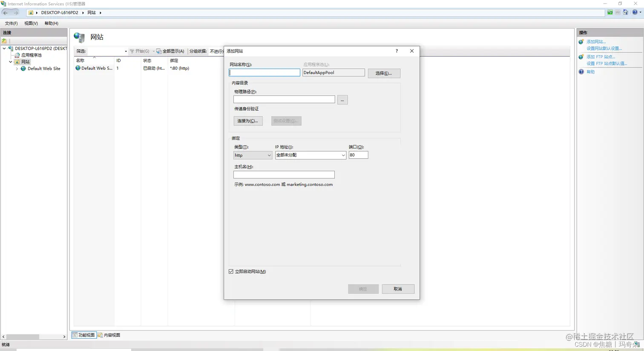Click 添加 FTP 站点... action link
Screen dimensions: 644x351
tap(601, 57)
